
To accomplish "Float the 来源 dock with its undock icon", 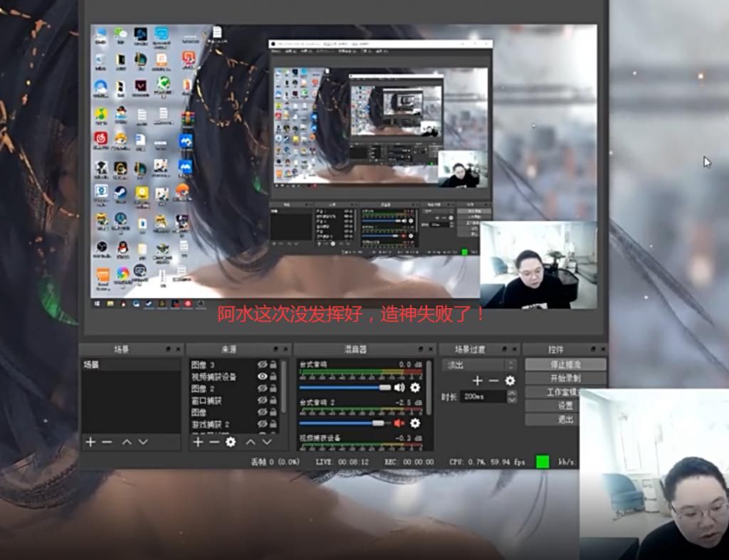I will (x=276, y=349).
